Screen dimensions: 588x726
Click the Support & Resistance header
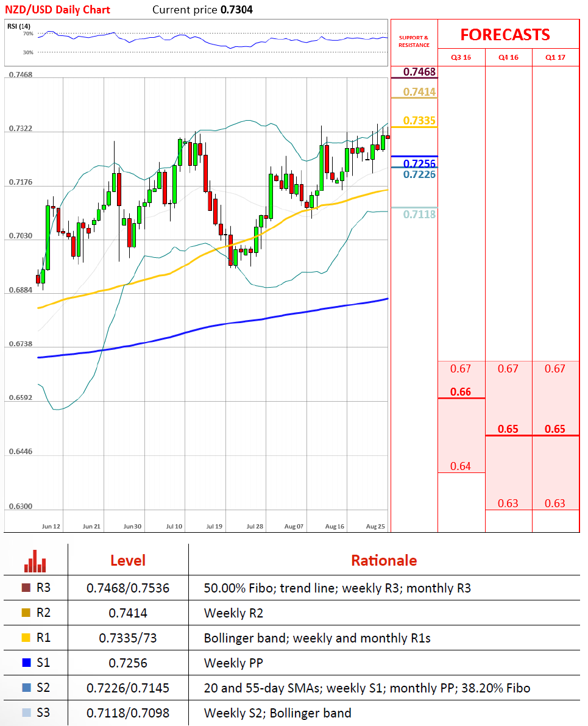click(414, 41)
